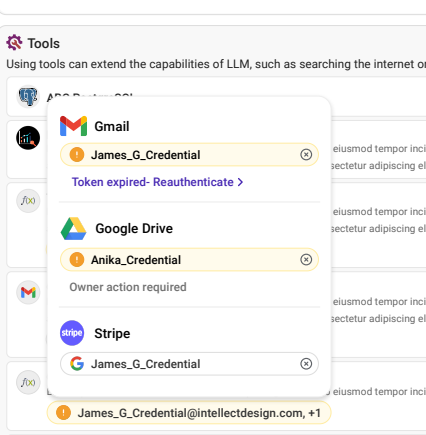
Task: Click the Google Drive logo icon
Action: pos(73,229)
